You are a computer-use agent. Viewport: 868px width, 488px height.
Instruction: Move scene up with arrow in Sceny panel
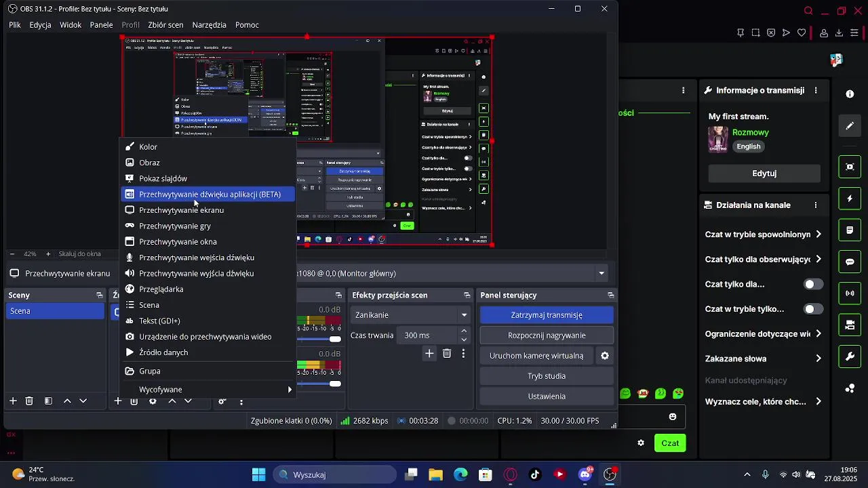coord(67,401)
